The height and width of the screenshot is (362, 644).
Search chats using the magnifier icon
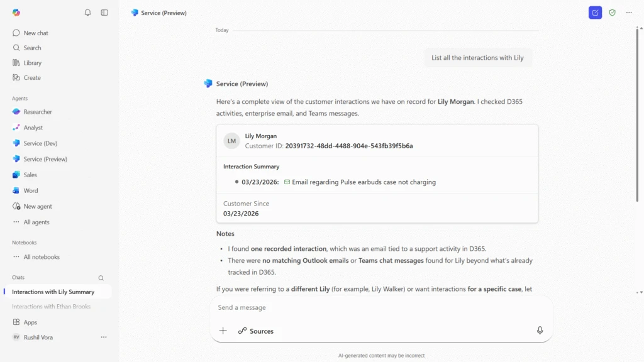pyautogui.click(x=101, y=278)
